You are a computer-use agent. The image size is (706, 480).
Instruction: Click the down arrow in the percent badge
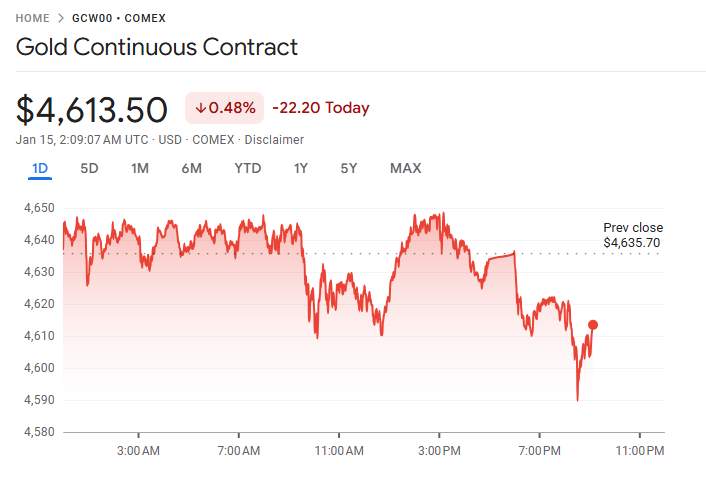point(200,108)
